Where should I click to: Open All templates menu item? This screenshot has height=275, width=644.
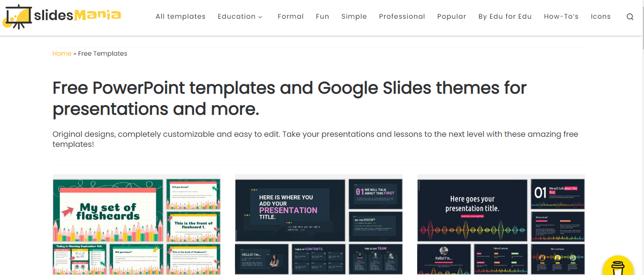pyautogui.click(x=180, y=16)
